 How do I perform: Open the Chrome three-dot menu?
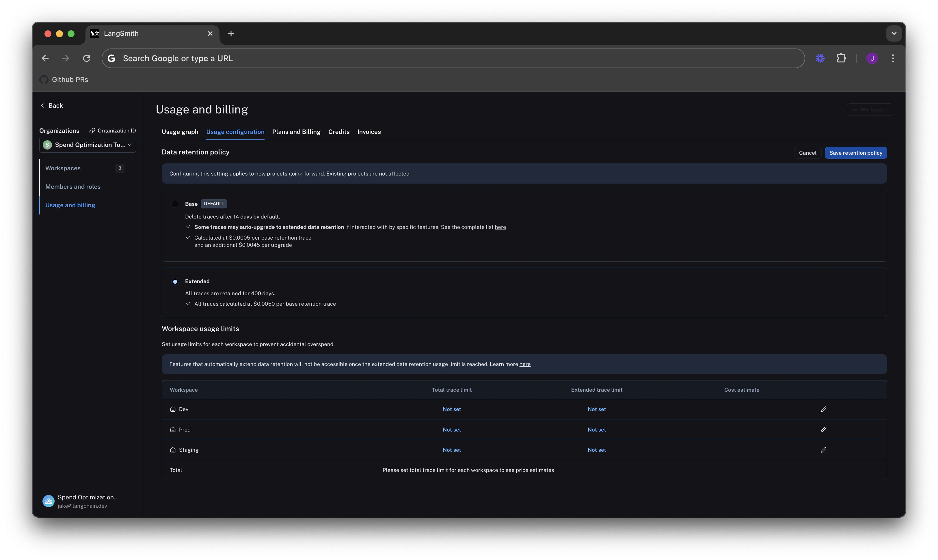click(x=892, y=58)
